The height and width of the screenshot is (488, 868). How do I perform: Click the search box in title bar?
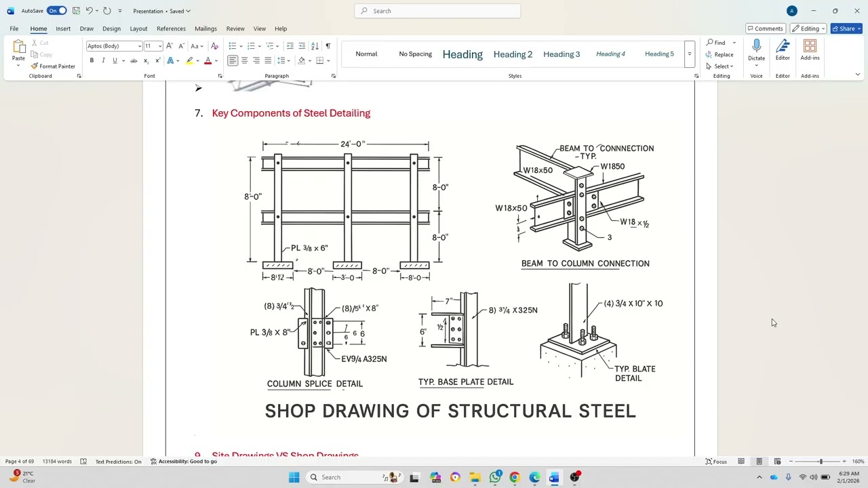(437, 11)
